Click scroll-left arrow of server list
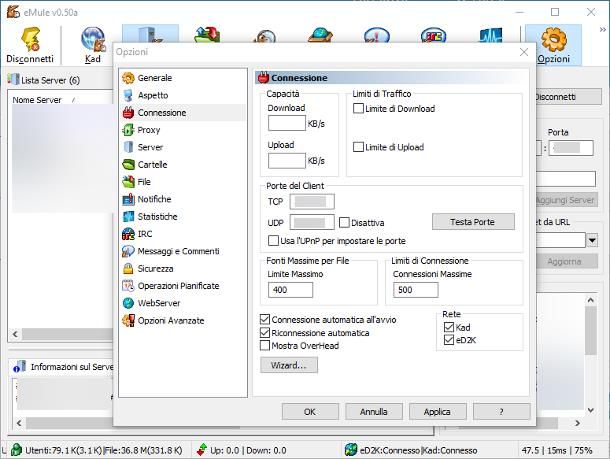This screenshot has height=459, width=610. [x=15, y=334]
